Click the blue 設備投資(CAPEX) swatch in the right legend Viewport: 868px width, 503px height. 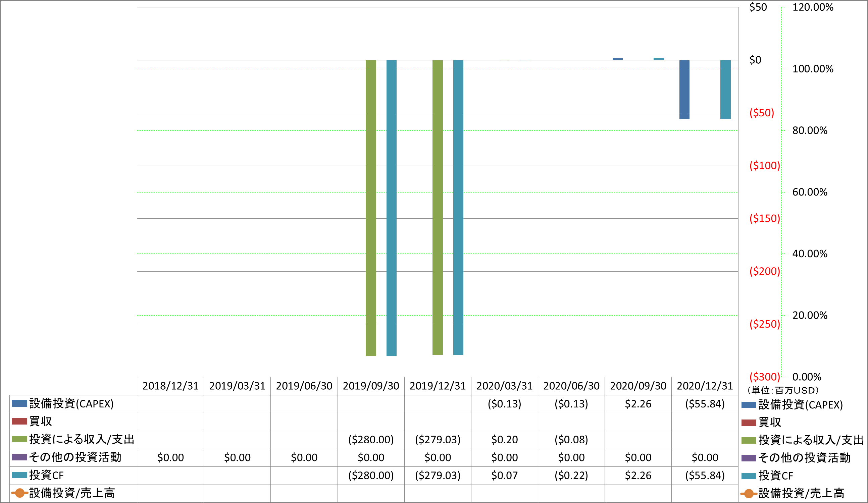749,405
